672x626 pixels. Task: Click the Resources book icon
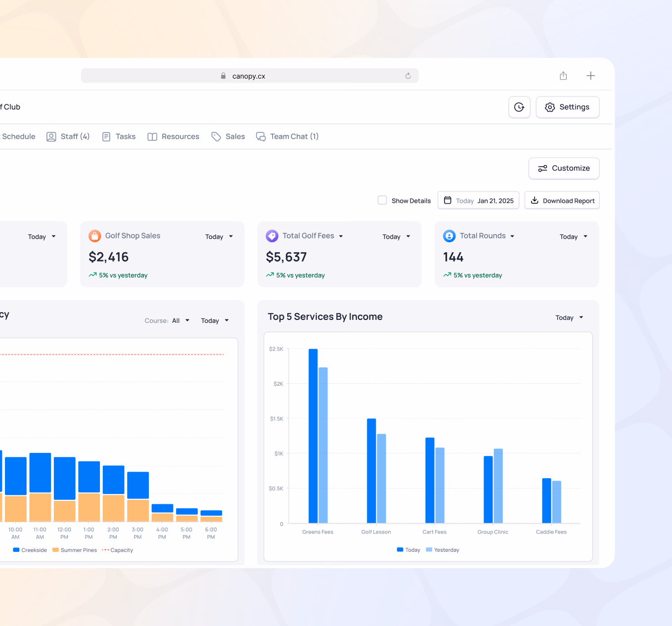(152, 137)
